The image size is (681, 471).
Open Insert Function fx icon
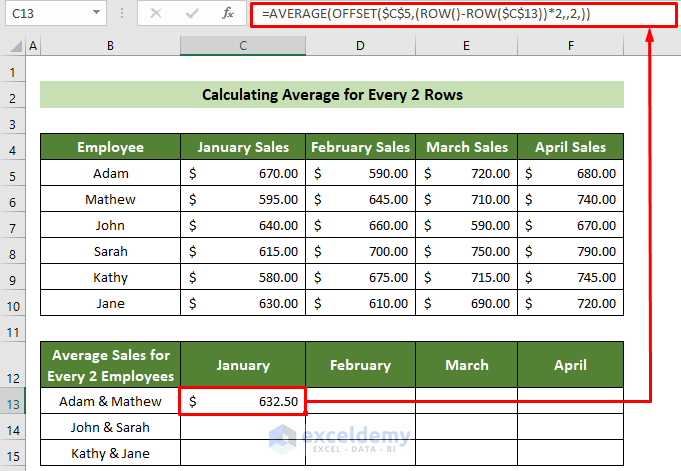(x=228, y=13)
